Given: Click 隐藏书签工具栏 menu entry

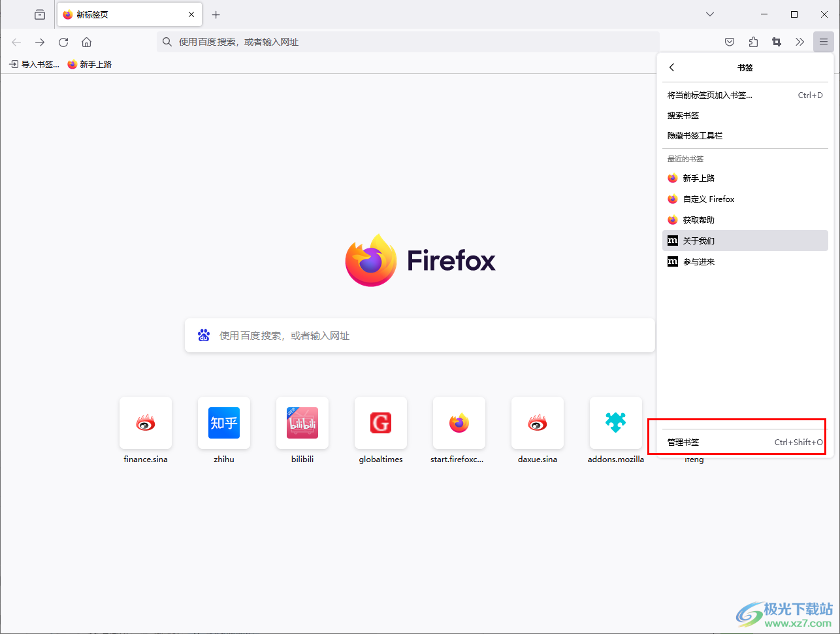Looking at the screenshot, I should [x=745, y=135].
